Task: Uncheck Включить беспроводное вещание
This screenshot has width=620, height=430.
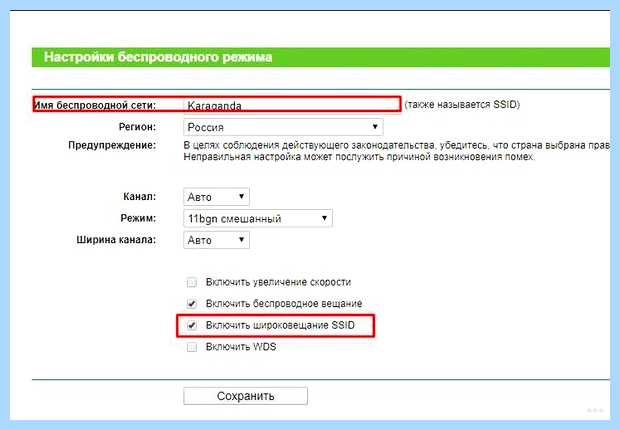Action: (192, 304)
